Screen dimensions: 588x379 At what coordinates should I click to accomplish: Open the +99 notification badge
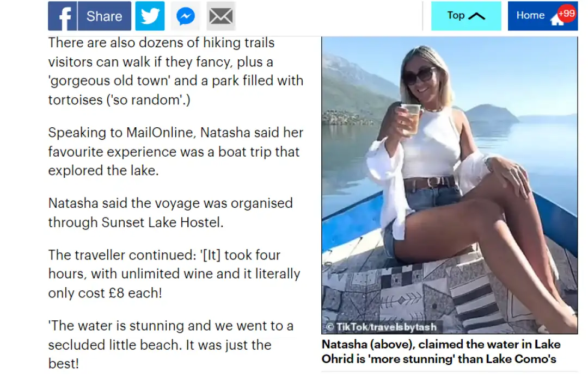click(x=567, y=13)
